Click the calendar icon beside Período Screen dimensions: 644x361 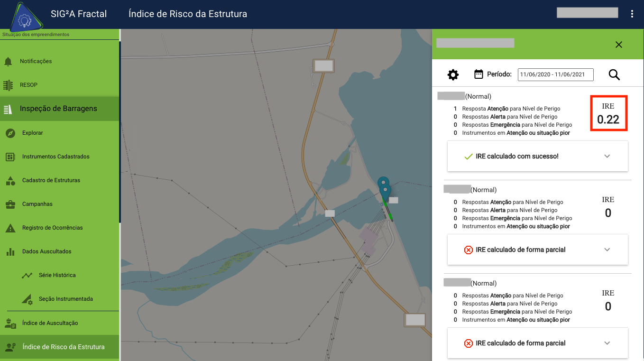pyautogui.click(x=479, y=74)
